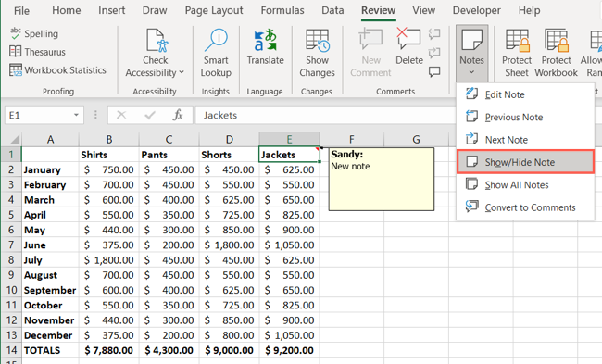Open the File tab
The width and height of the screenshot is (602, 364).
click(21, 11)
